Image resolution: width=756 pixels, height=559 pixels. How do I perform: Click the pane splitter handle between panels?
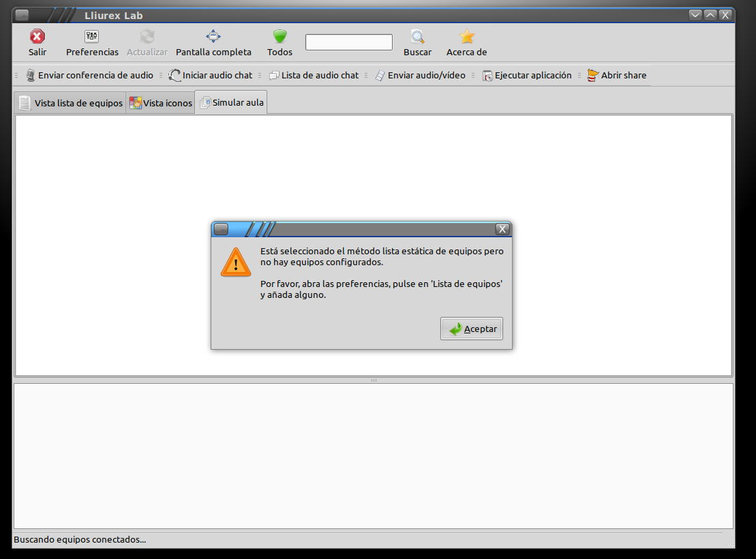click(374, 380)
